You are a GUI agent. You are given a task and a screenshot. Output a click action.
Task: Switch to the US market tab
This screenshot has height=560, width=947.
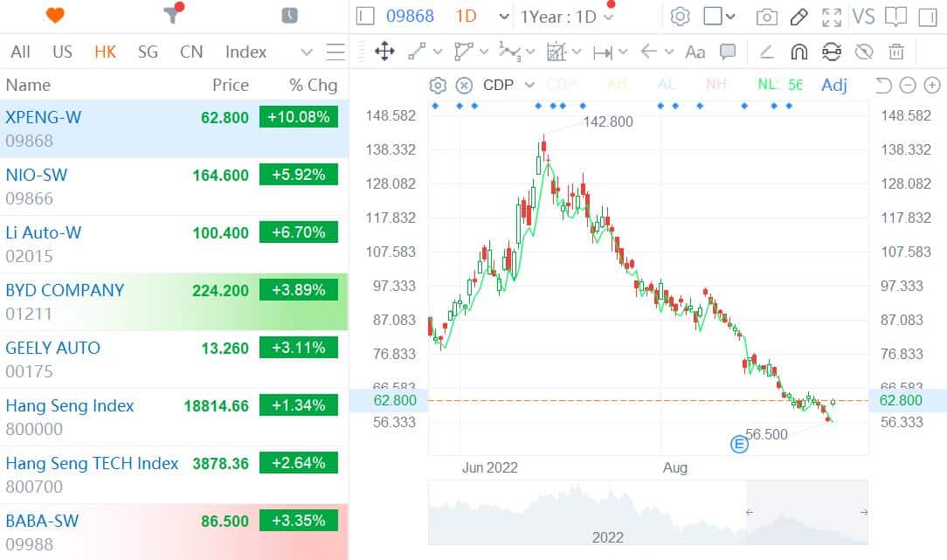[x=62, y=52]
